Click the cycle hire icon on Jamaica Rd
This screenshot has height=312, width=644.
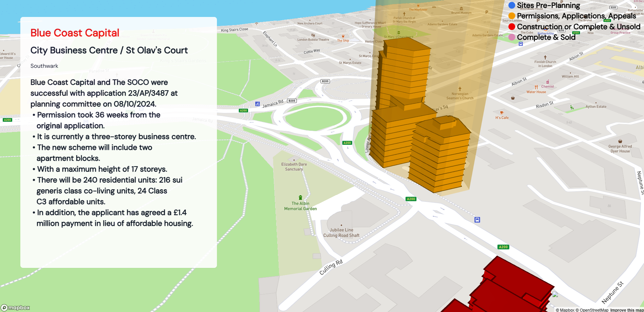pyautogui.click(x=258, y=104)
